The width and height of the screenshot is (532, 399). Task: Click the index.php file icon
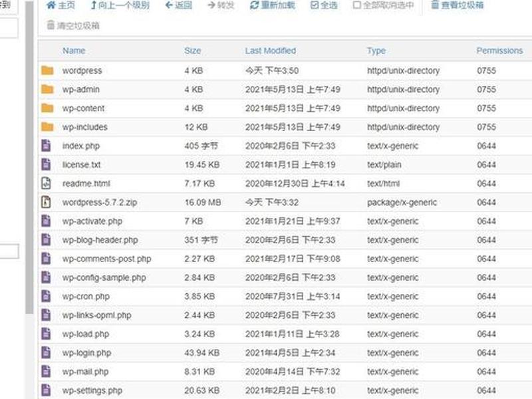pos(46,146)
